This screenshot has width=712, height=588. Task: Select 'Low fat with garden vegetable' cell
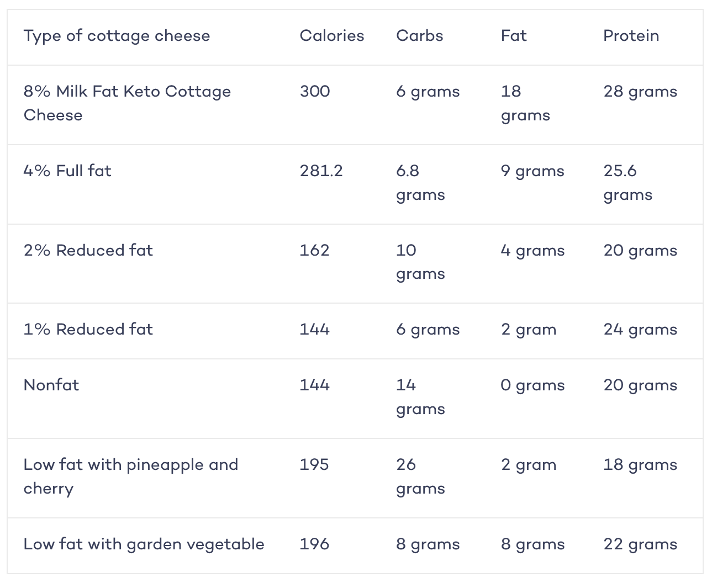(x=144, y=544)
